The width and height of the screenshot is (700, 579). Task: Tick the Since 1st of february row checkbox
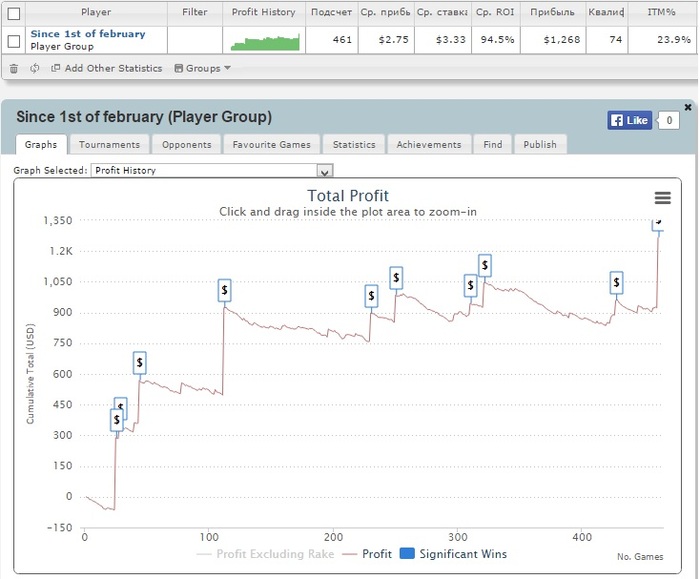click(14, 41)
